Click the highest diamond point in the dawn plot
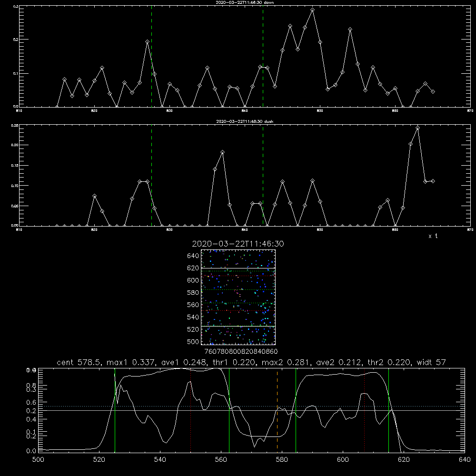476x476 pixels. click(312, 10)
